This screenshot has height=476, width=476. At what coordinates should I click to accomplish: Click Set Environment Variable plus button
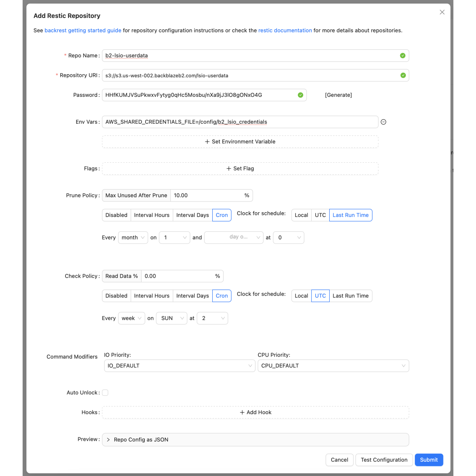coord(240,142)
